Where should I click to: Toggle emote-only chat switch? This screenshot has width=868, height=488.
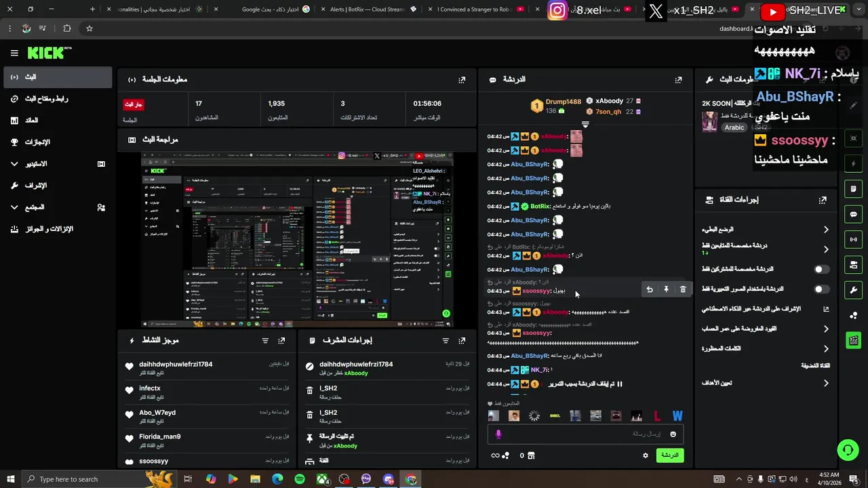point(821,289)
